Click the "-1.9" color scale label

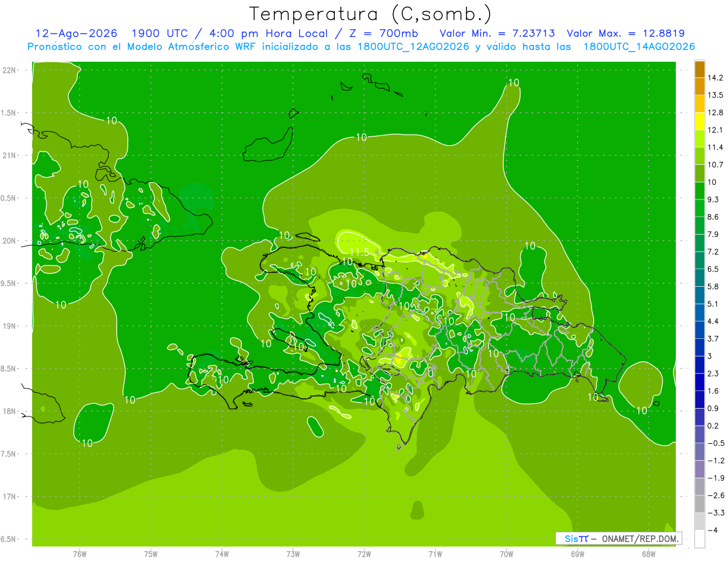tap(716, 478)
